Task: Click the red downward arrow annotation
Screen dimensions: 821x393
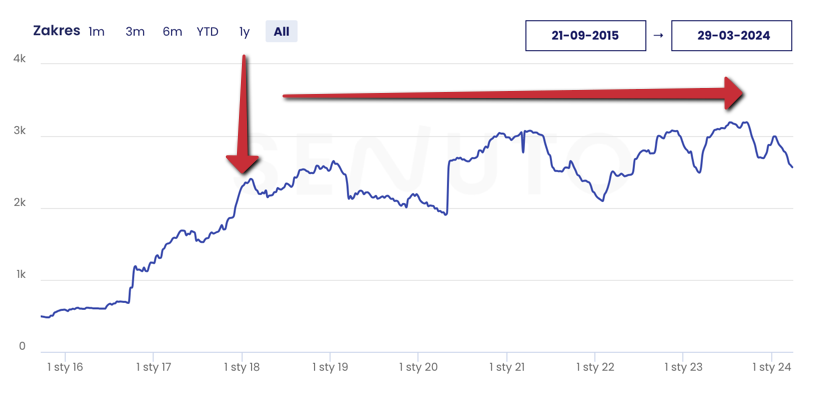Action: coord(242,114)
